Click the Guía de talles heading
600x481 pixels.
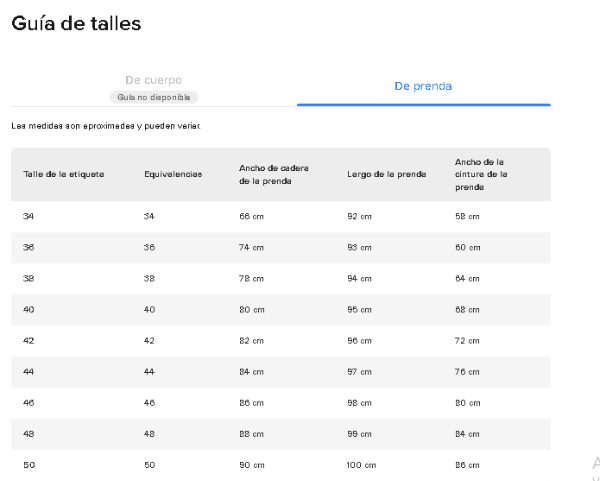click(76, 22)
